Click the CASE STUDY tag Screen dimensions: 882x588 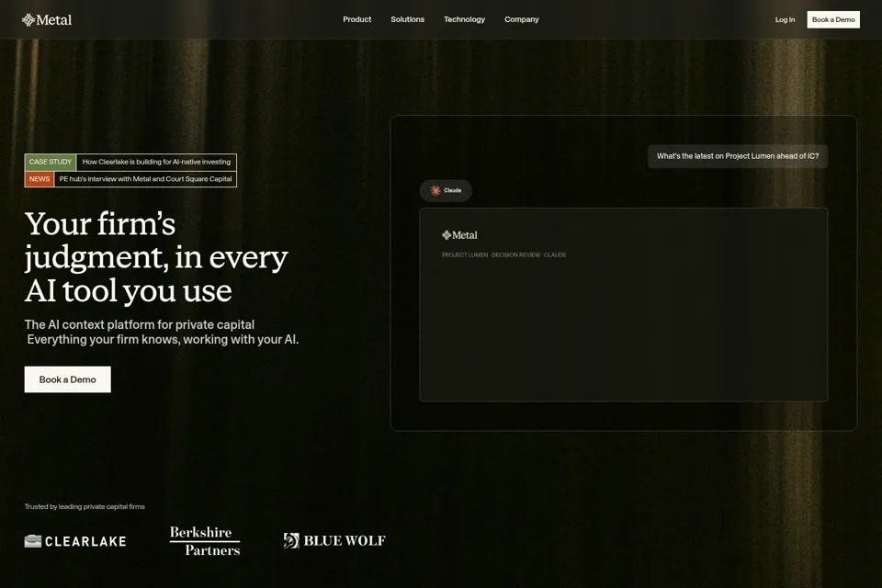(x=51, y=162)
